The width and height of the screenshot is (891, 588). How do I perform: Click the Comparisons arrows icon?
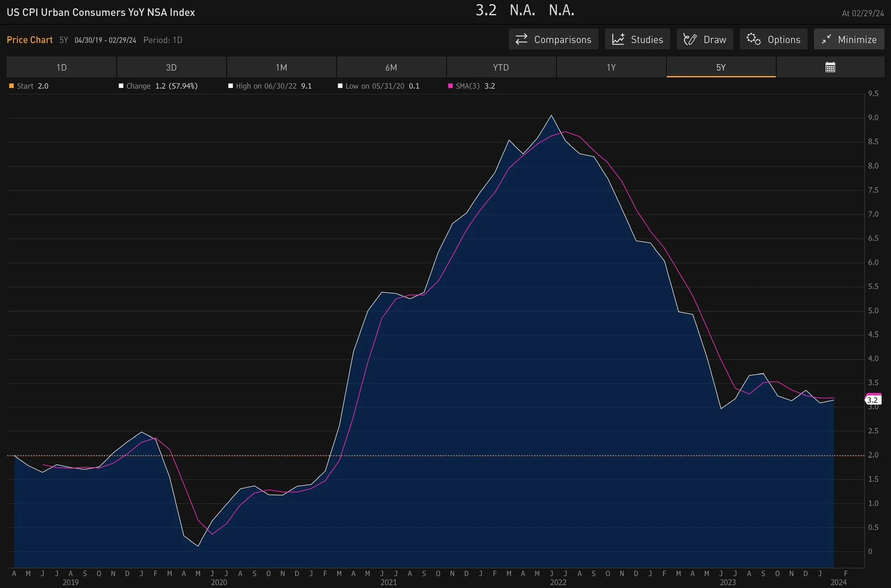pos(522,40)
